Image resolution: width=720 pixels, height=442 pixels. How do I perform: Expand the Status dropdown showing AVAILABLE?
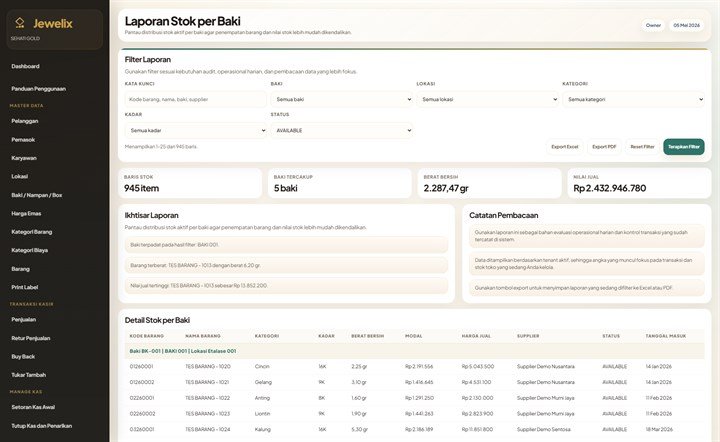point(342,130)
